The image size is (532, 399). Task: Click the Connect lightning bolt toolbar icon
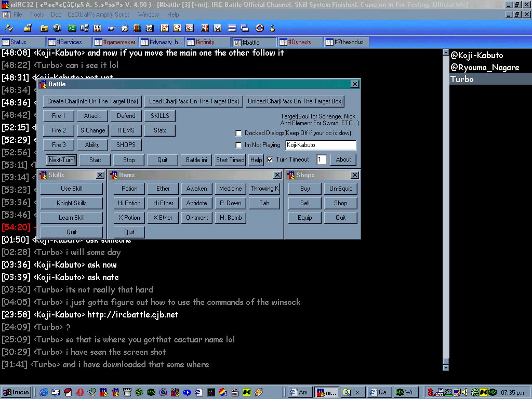[x=9, y=28]
